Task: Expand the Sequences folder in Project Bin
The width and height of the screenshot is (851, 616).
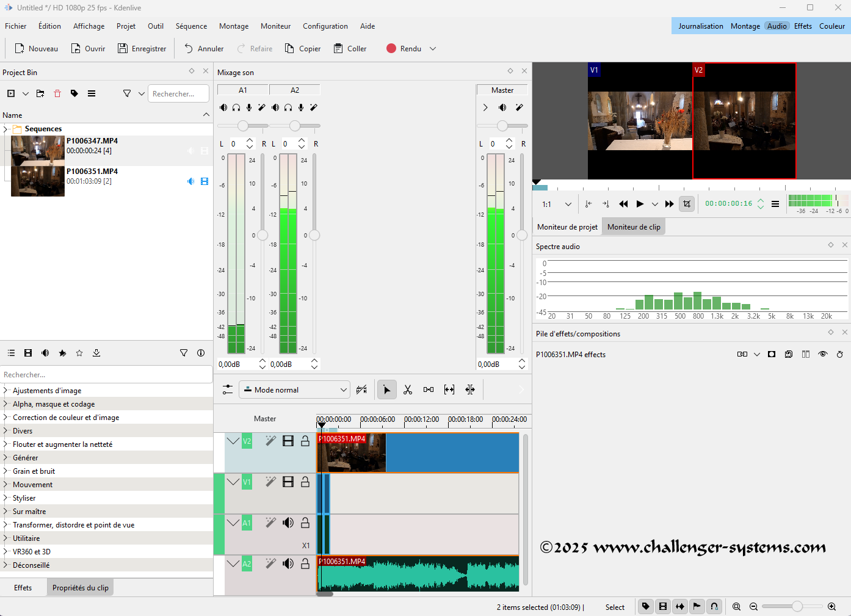Action: [x=5, y=129]
